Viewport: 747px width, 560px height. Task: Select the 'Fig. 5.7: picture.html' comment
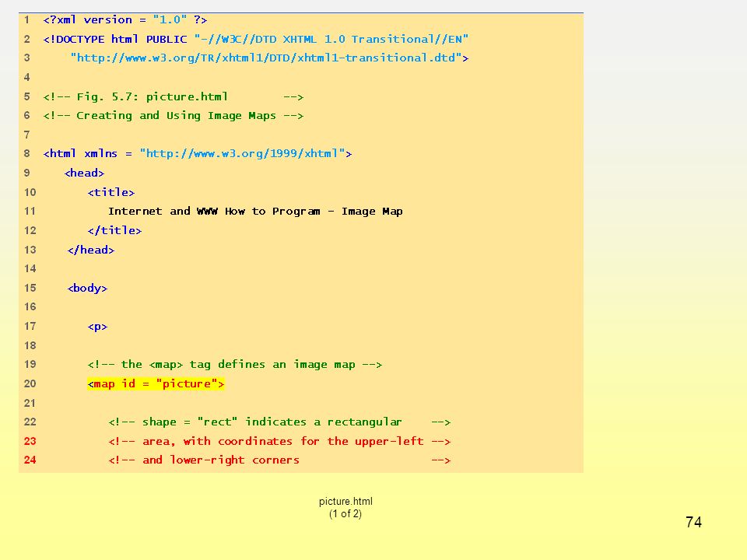173,96
